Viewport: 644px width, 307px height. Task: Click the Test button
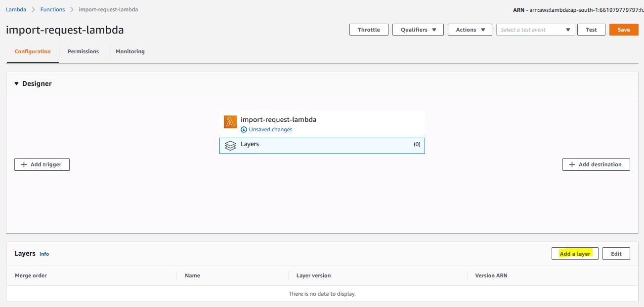[x=591, y=30]
